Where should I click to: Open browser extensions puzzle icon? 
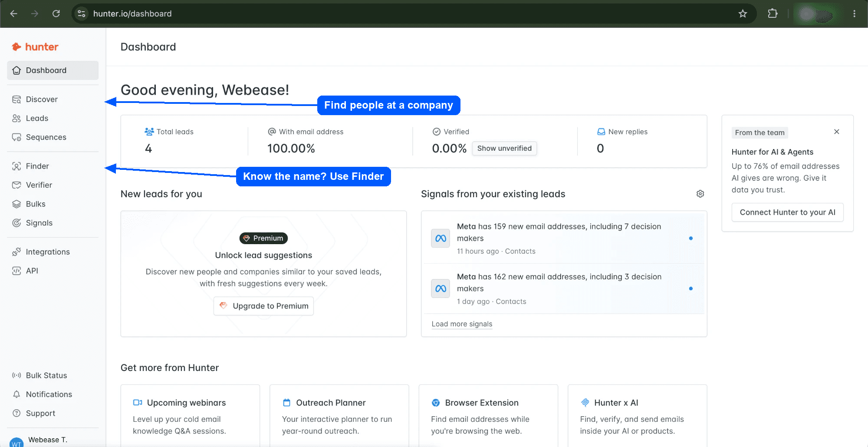[x=773, y=13]
